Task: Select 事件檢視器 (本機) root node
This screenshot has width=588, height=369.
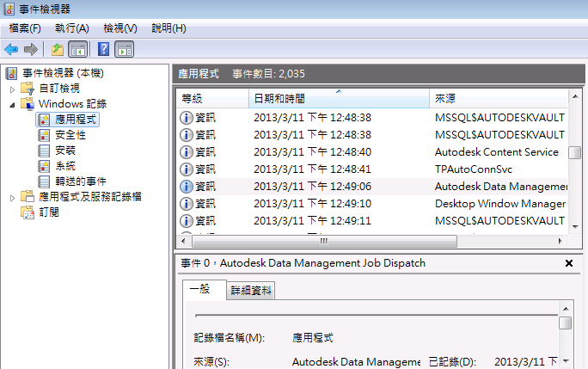Action: [x=63, y=73]
